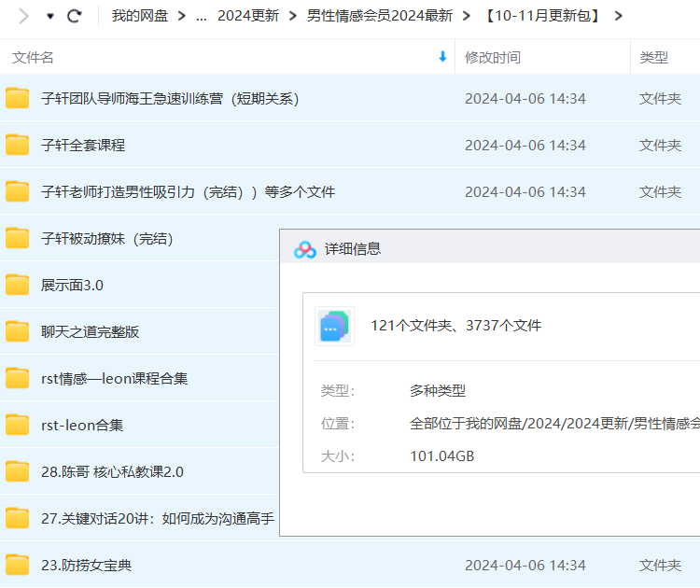Sort list by 修改时间 column
Image resolution: width=700 pixels, height=588 pixels.
(493, 58)
